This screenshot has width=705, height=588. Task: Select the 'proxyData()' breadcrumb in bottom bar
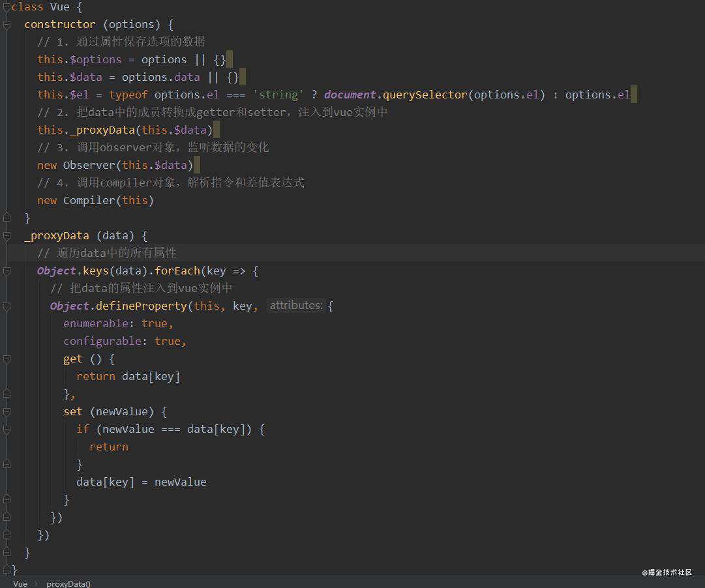click(68, 583)
